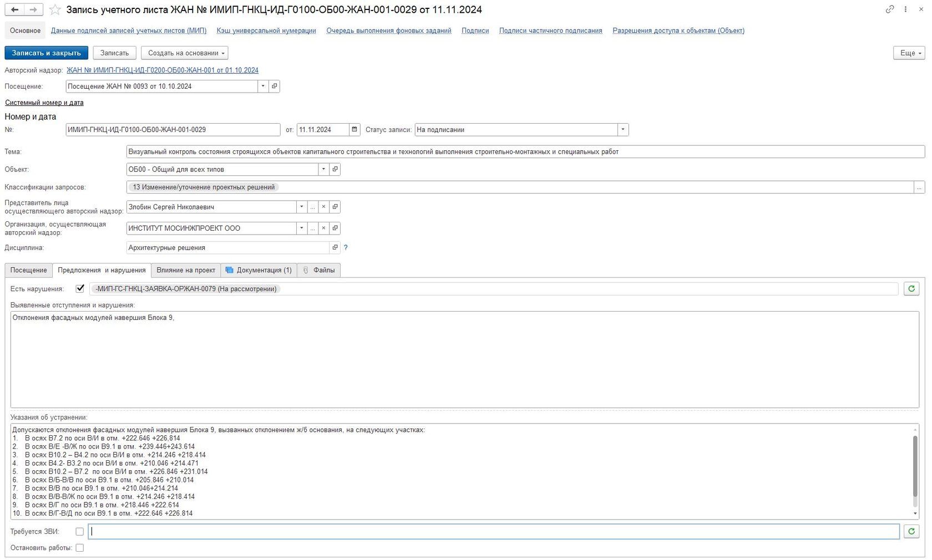Open the Авторский надзор ЖАН link
Image resolution: width=932 pixels, height=560 pixels.
(x=162, y=70)
